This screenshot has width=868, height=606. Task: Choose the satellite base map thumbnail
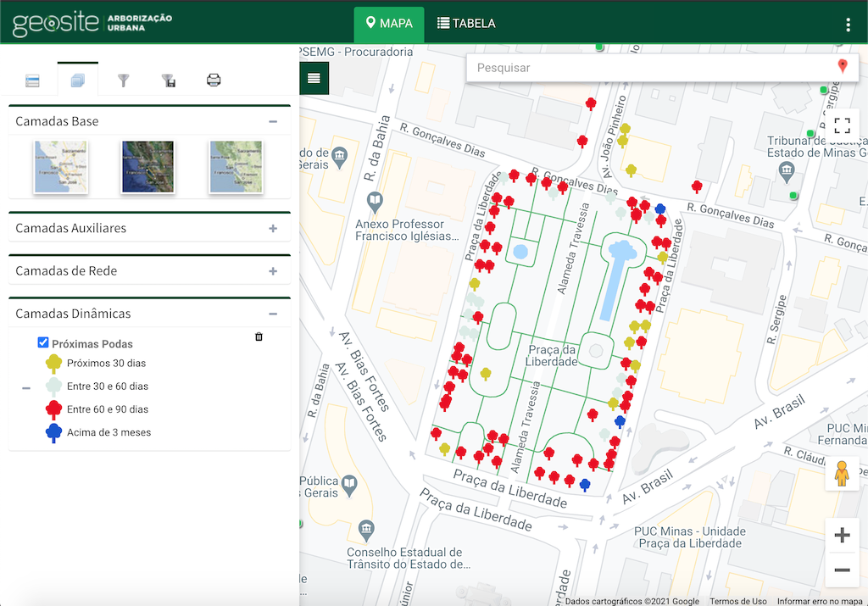(x=147, y=167)
